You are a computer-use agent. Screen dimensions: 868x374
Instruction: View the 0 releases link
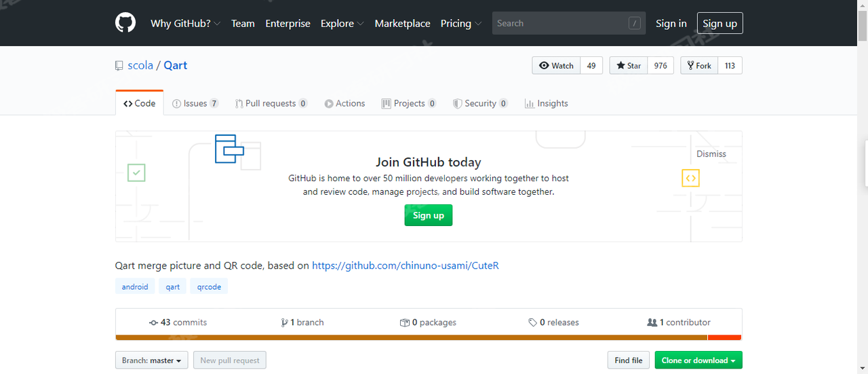click(554, 322)
